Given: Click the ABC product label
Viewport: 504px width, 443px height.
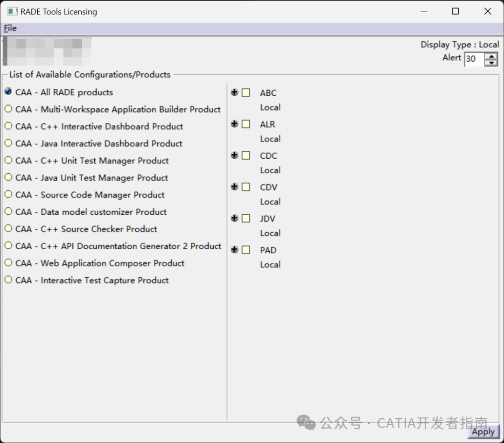Looking at the screenshot, I should (268, 93).
